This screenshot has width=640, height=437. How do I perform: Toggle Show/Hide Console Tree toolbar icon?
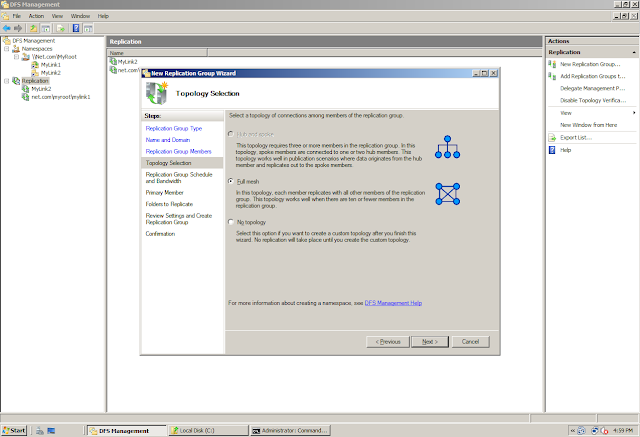[46, 28]
